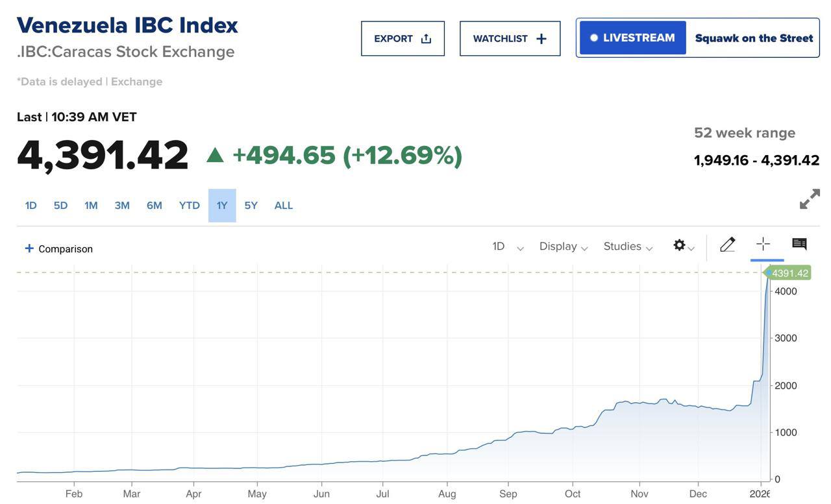Choose the ALL time range

click(284, 206)
